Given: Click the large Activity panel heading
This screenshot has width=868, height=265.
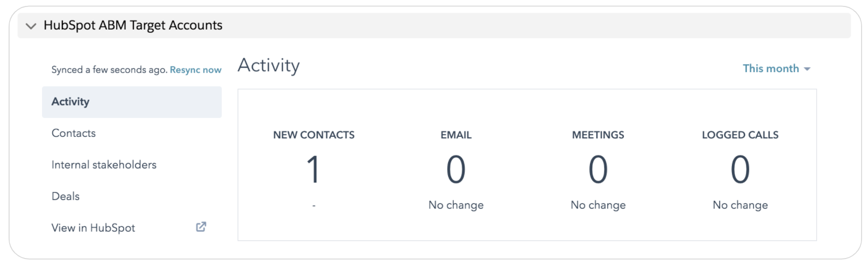Looking at the screenshot, I should coord(268,66).
